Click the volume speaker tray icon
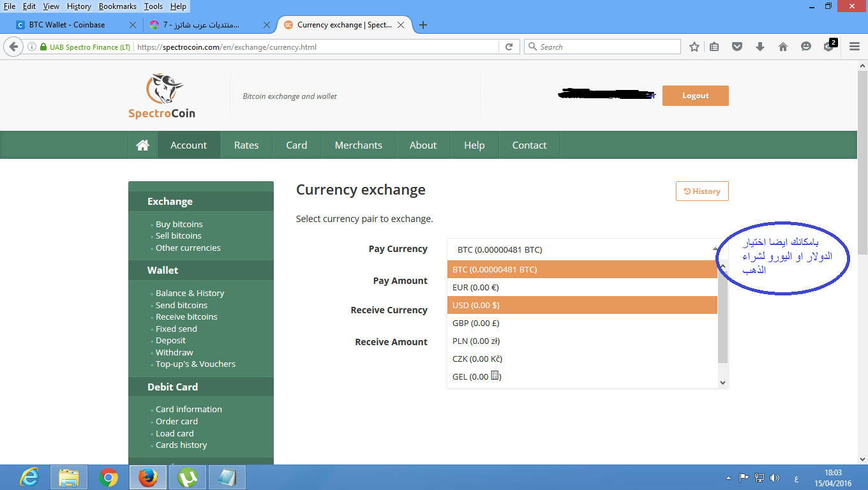Image resolution: width=868 pixels, height=490 pixels. tap(775, 477)
